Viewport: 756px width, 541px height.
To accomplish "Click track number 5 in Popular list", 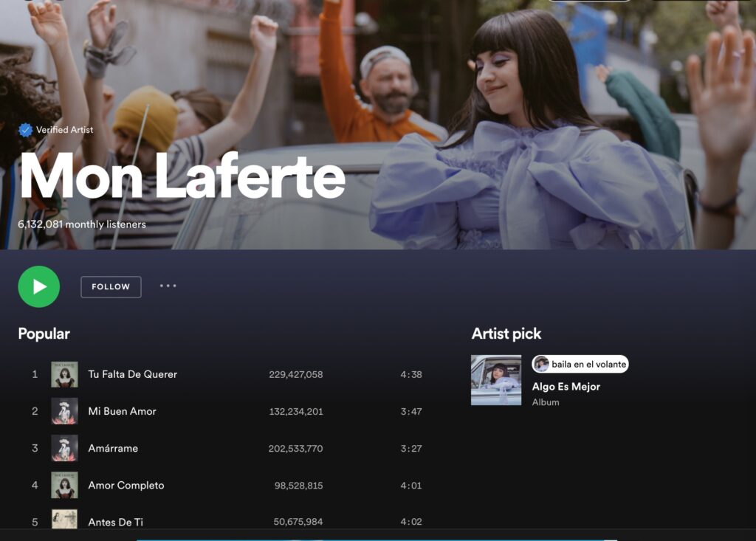I will point(35,523).
